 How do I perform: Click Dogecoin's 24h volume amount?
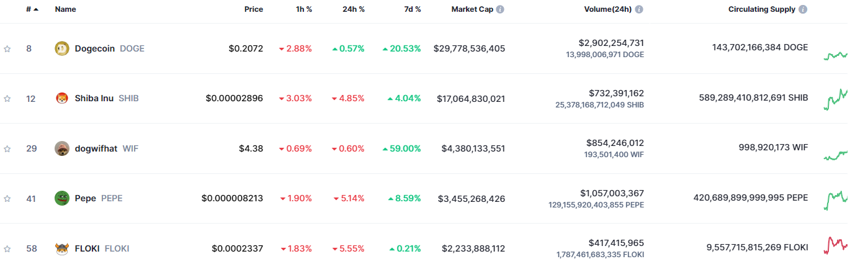(x=611, y=43)
